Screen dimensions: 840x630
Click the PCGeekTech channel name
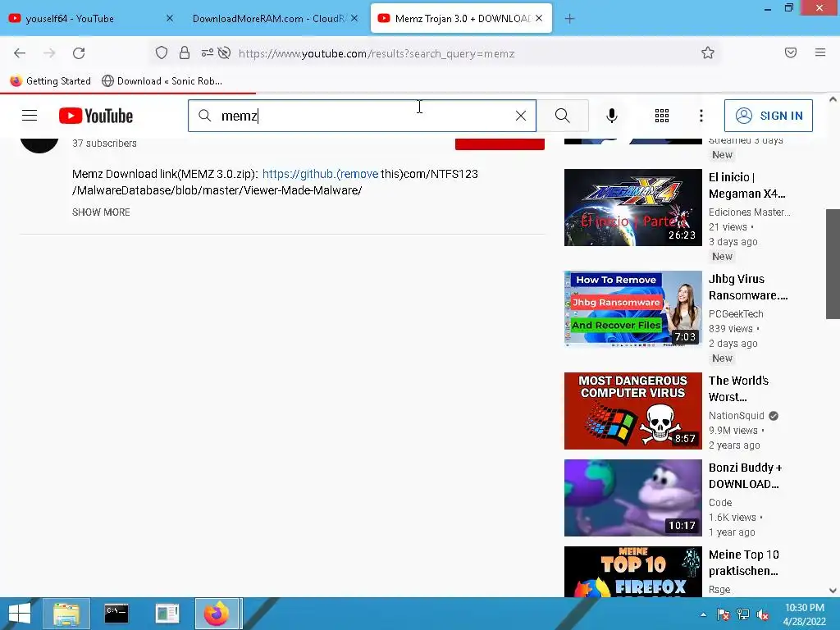pos(736,314)
